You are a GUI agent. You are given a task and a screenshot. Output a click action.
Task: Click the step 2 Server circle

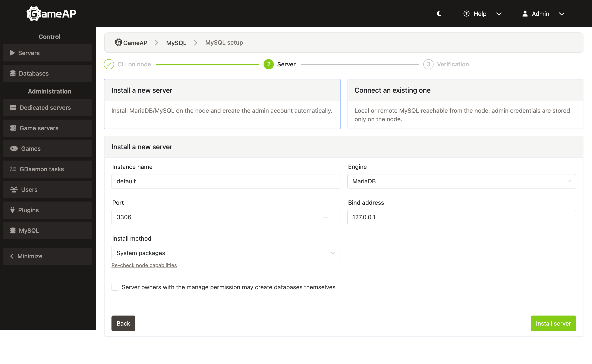pyautogui.click(x=268, y=64)
